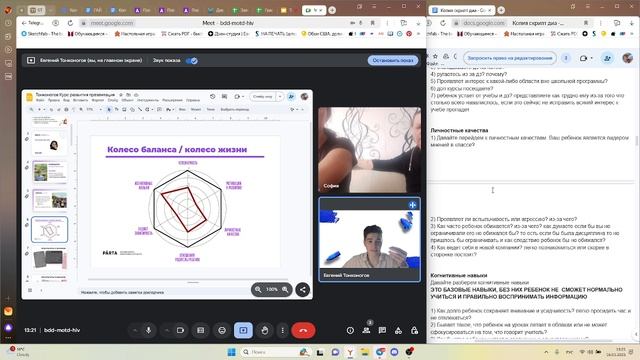Zoom in on the presented slide at 100%
The image size is (640, 360).
tap(285, 289)
